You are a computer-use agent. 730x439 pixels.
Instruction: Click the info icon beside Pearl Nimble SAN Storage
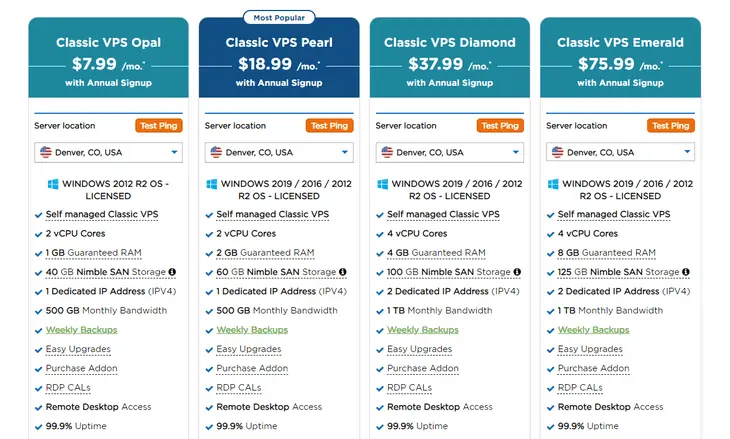(343, 272)
